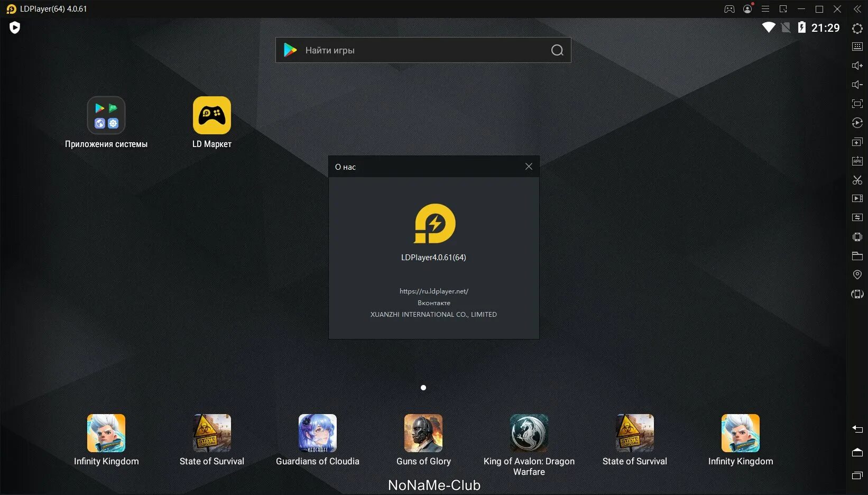This screenshot has height=495, width=868.
Task: Open the operation recorder icon in the sidebar
Action: 857,123
